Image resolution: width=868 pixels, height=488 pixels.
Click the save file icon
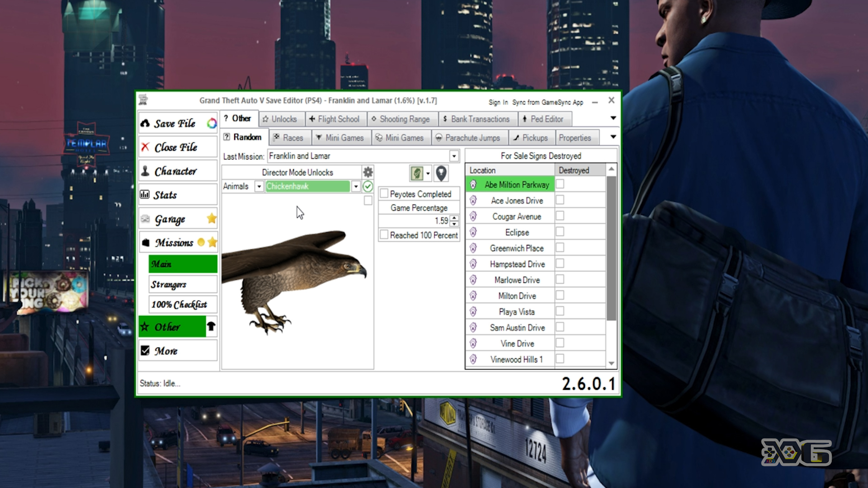(146, 123)
